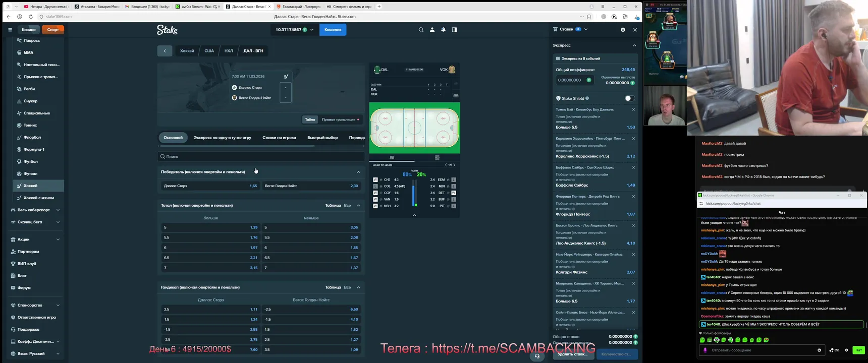Select the Основной market tab

pyautogui.click(x=173, y=138)
